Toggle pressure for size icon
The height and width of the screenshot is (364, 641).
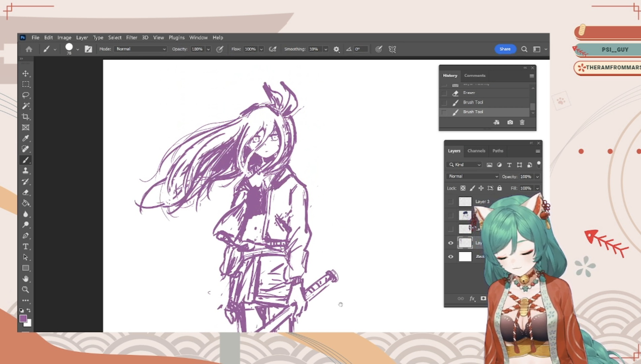[379, 49]
